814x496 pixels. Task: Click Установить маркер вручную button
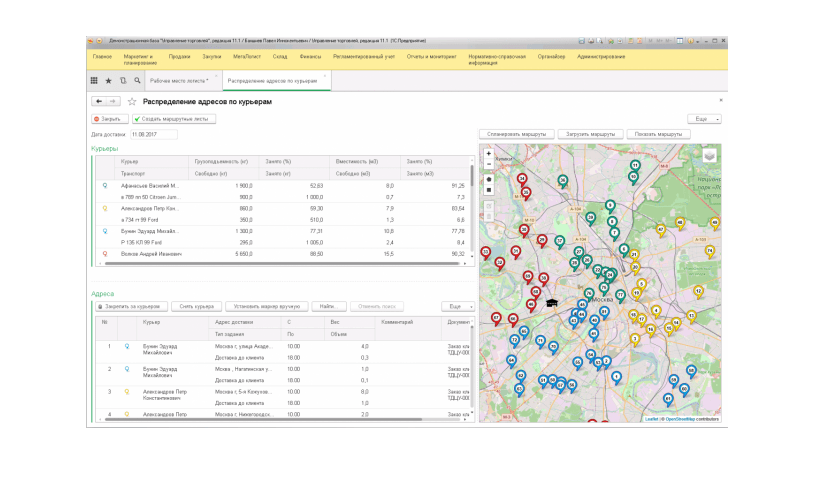click(267, 306)
